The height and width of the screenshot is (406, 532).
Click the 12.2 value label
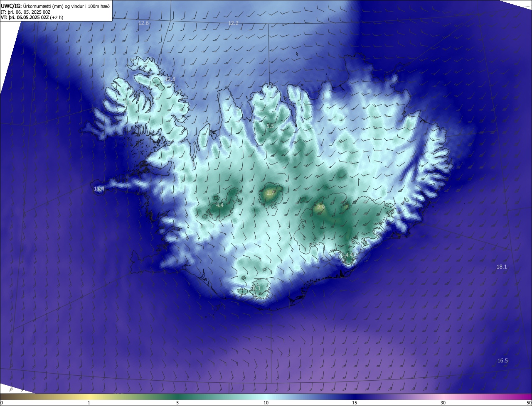(x=233, y=23)
